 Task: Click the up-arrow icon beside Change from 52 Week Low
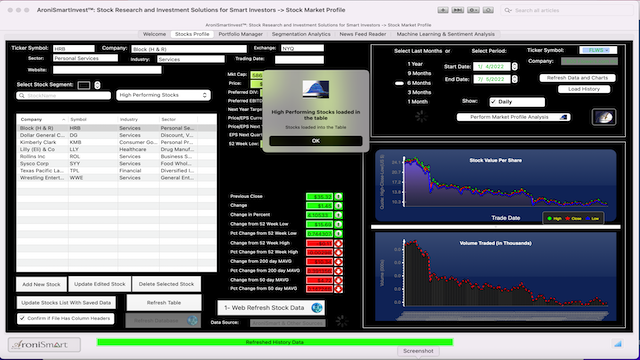pyautogui.click(x=338, y=224)
